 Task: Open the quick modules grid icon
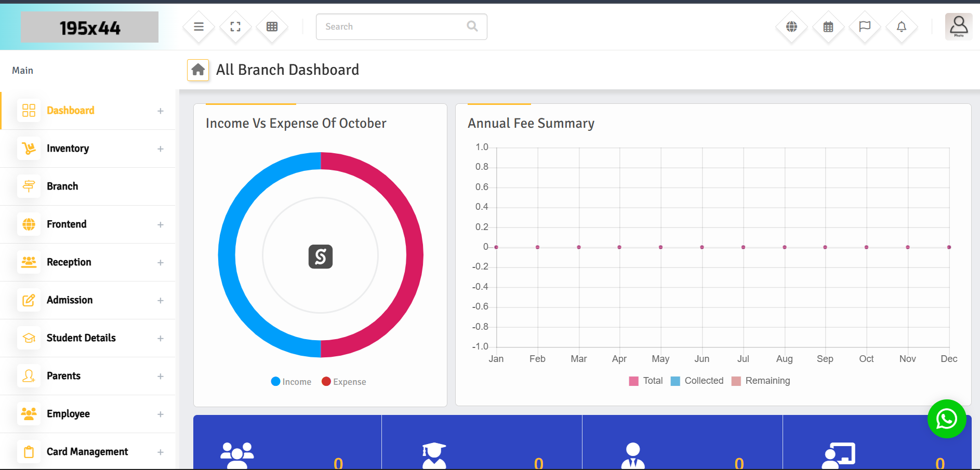pyautogui.click(x=272, y=26)
